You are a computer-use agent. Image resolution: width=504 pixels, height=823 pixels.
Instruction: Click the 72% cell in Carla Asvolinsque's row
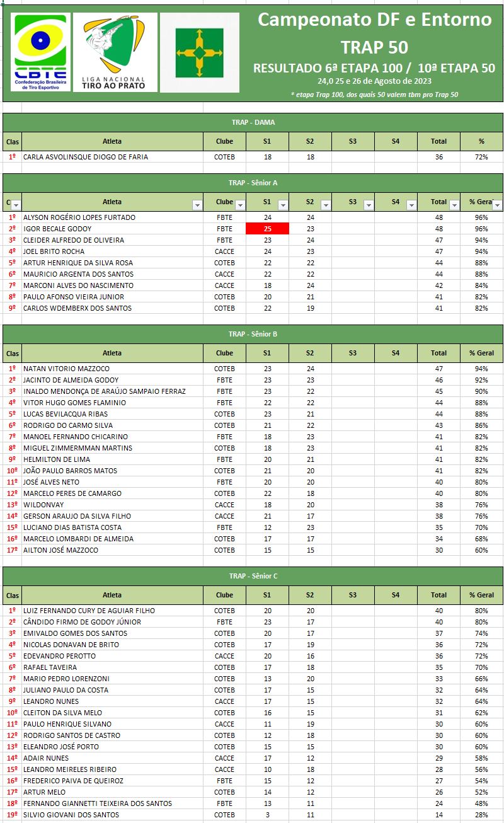pyautogui.click(x=481, y=157)
